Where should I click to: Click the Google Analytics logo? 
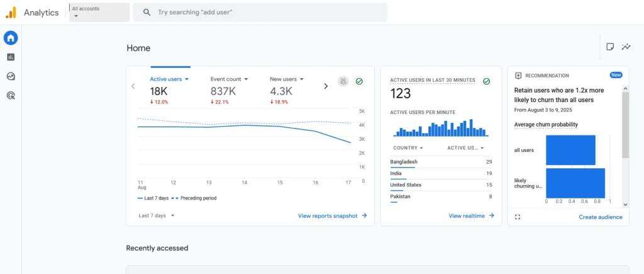[11, 12]
